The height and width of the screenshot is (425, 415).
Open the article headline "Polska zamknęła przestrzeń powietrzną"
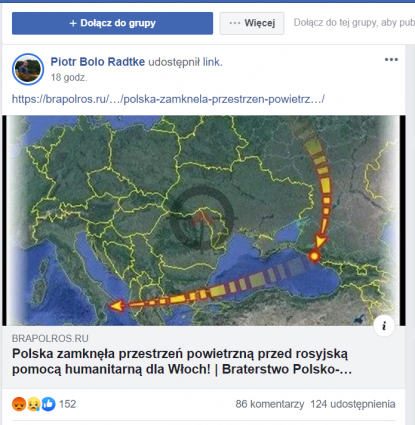pos(182,362)
